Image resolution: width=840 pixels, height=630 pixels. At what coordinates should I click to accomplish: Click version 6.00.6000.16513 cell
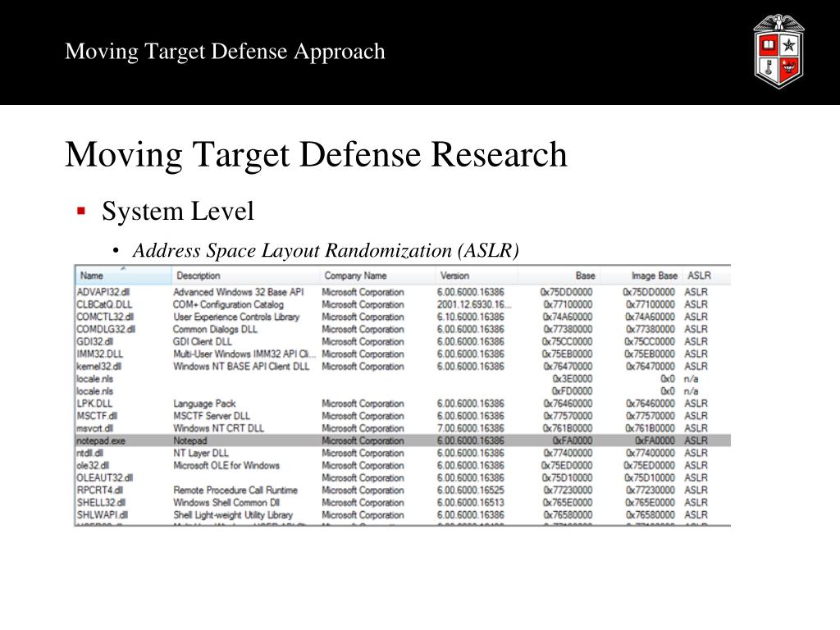(x=470, y=502)
